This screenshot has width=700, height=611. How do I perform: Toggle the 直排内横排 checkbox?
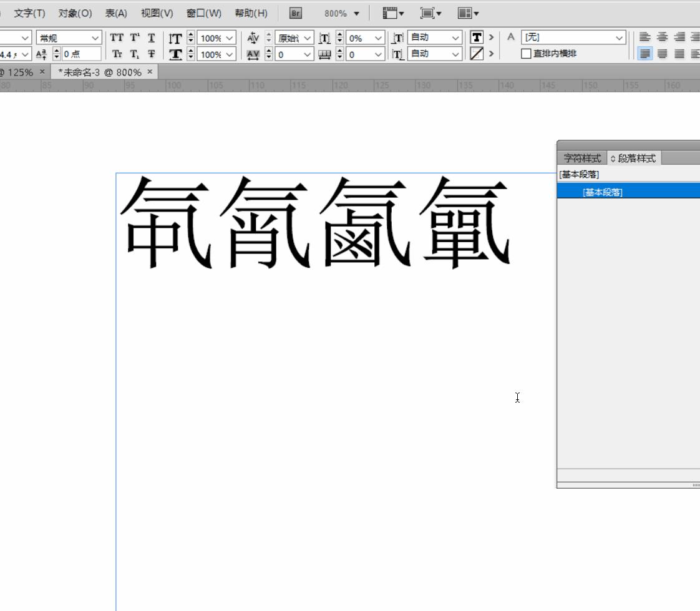pos(526,54)
